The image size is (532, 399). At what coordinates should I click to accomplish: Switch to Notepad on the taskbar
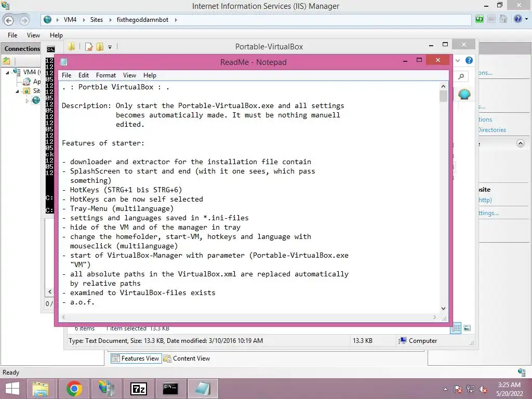tap(203, 389)
